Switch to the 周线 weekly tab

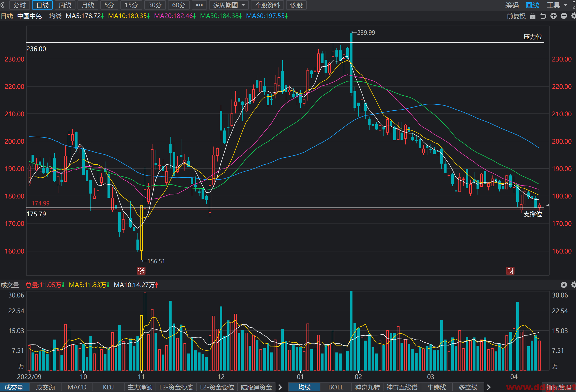point(65,5)
